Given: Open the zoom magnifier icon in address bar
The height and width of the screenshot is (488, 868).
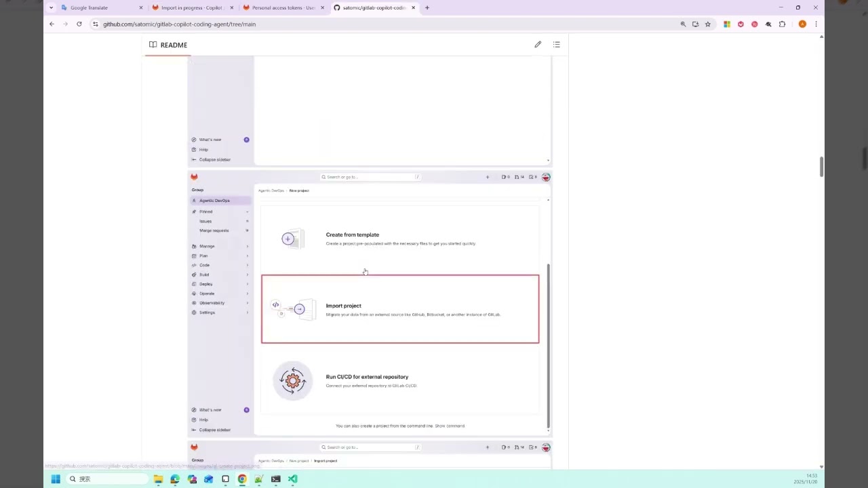Looking at the screenshot, I should pyautogui.click(x=683, y=24).
